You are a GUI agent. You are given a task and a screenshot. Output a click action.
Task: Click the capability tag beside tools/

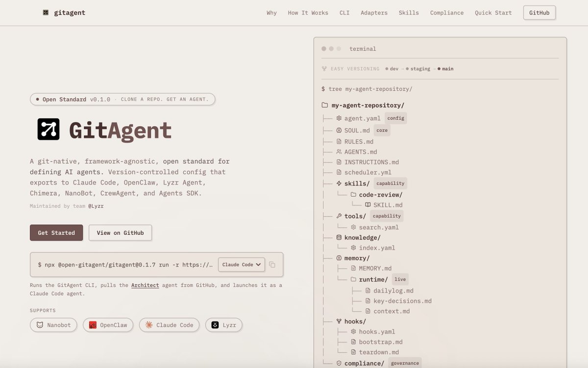click(x=387, y=216)
